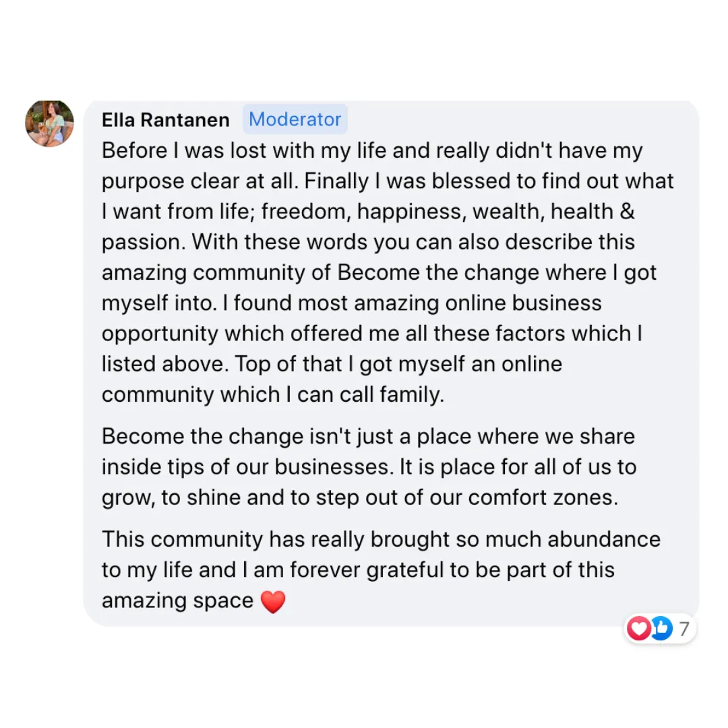
Task: Click the word "opportunity" in the comment
Action: (160, 334)
